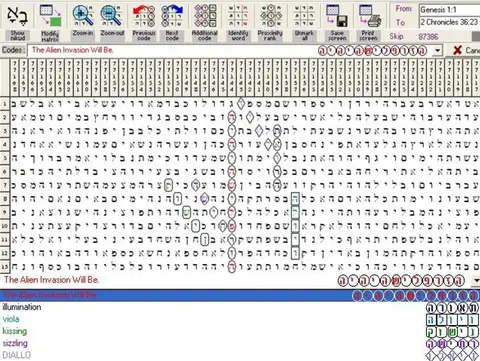Open the dropdown below the matrix
Image resolution: width=480 pixels, height=361 pixels.
(x=476, y=281)
